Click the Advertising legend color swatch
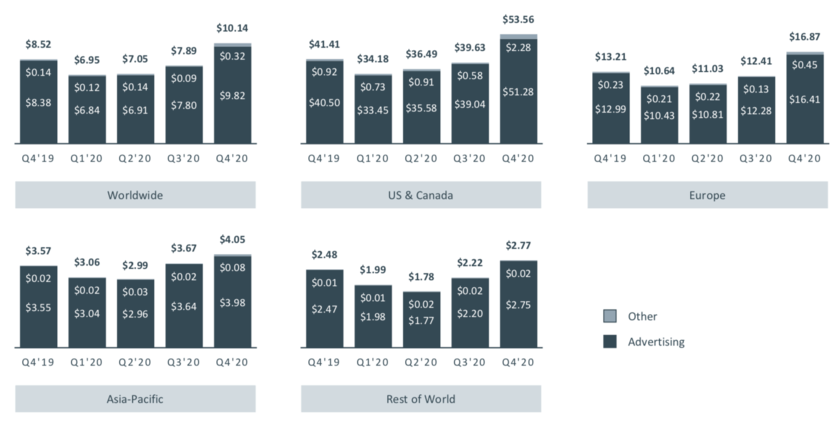Screen dimensions: 840x425 coord(610,341)
